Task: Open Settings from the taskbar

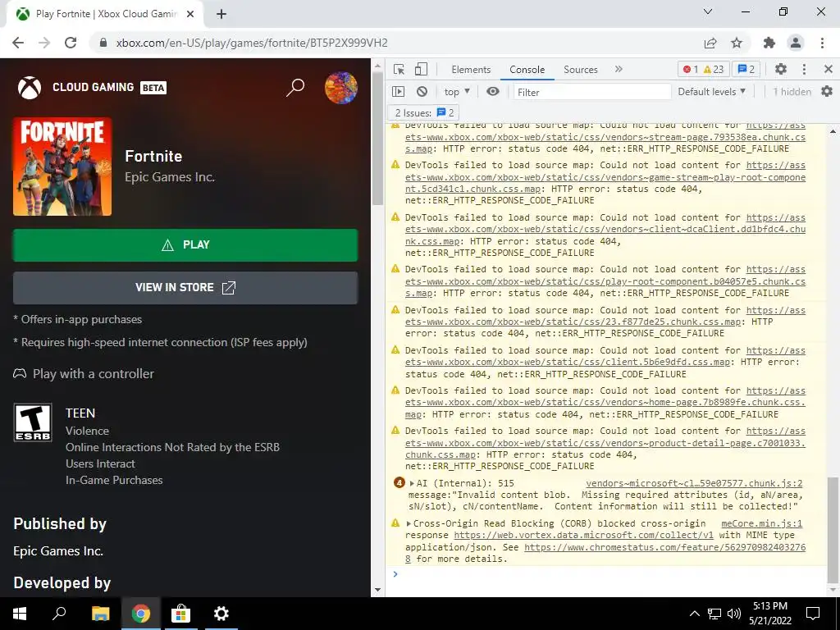Action: [x=221, y=614]
